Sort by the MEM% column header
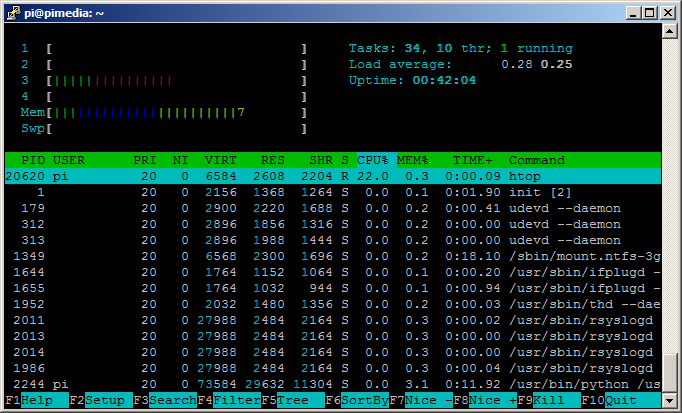Screen dimensions: 682x413 click(412, 160)
